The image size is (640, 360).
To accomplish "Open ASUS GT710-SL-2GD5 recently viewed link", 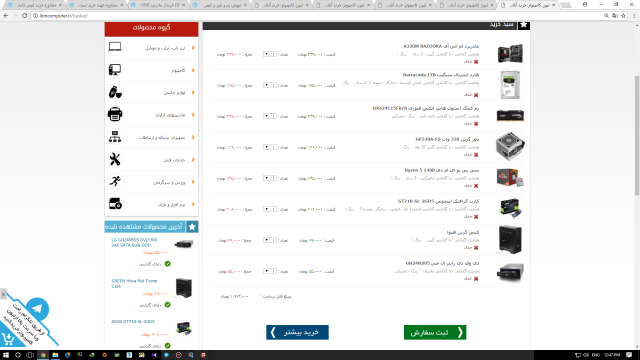I will coord(133,322).
